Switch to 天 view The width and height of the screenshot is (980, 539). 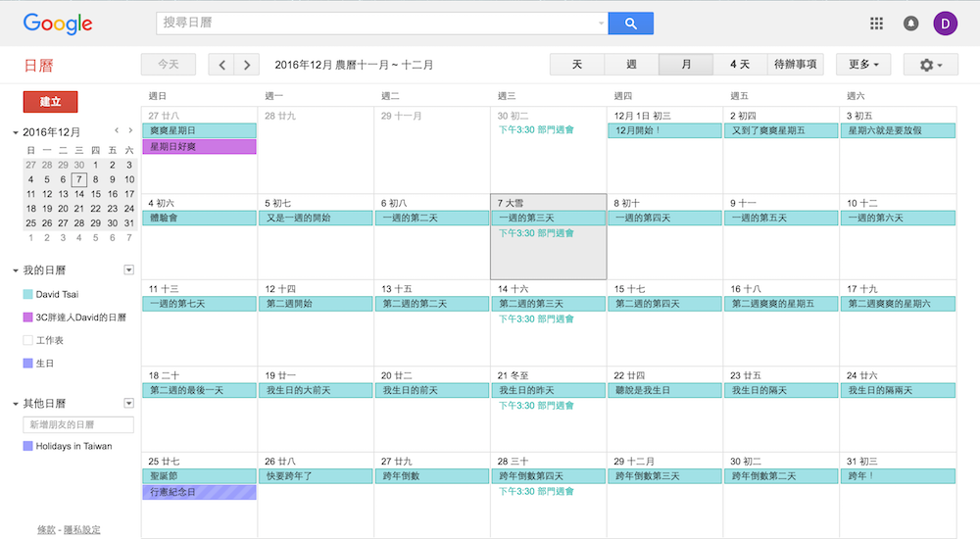click(x=577, y=65)
